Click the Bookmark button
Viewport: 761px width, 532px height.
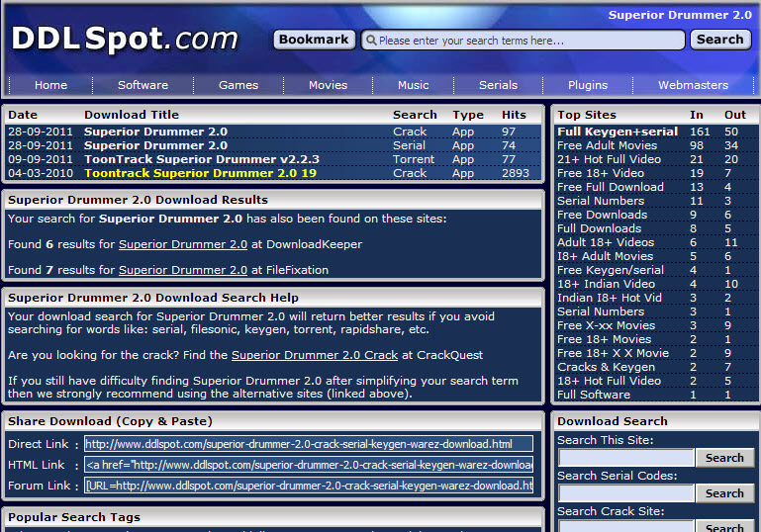314,40
